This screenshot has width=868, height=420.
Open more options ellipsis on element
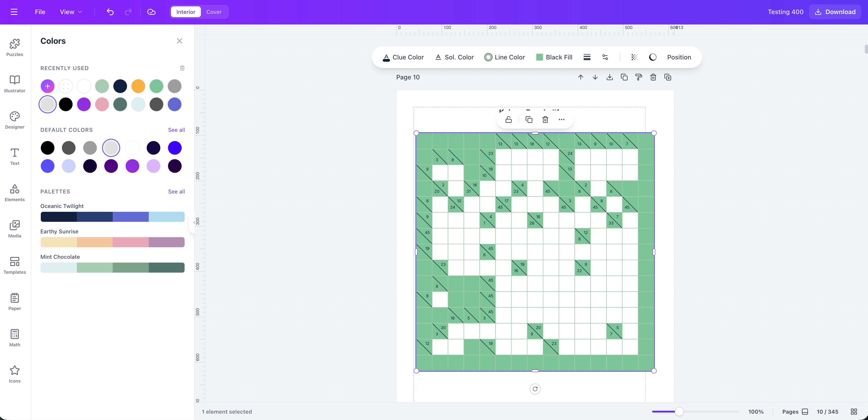pos(561,120)
